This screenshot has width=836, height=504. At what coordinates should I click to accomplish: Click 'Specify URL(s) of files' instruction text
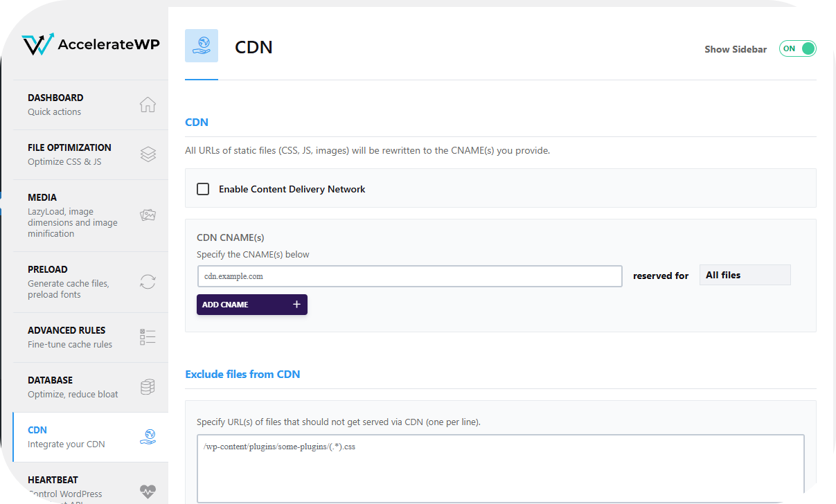(x=339, y=422)
